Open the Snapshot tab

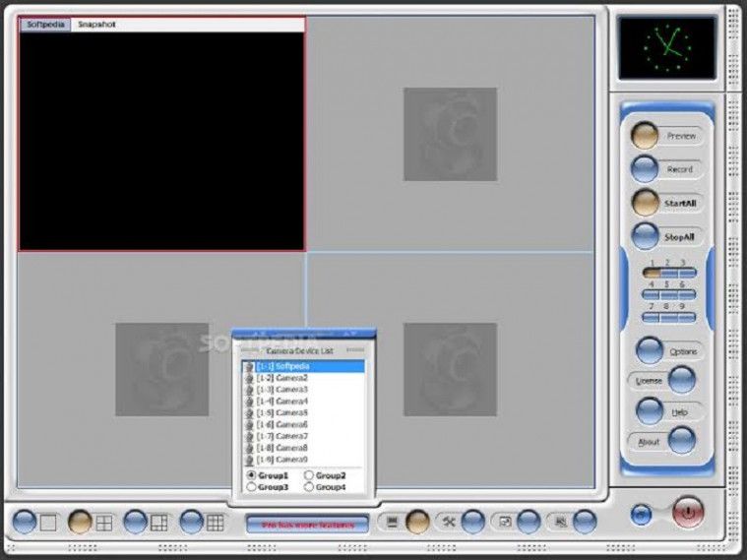[96, 25]
